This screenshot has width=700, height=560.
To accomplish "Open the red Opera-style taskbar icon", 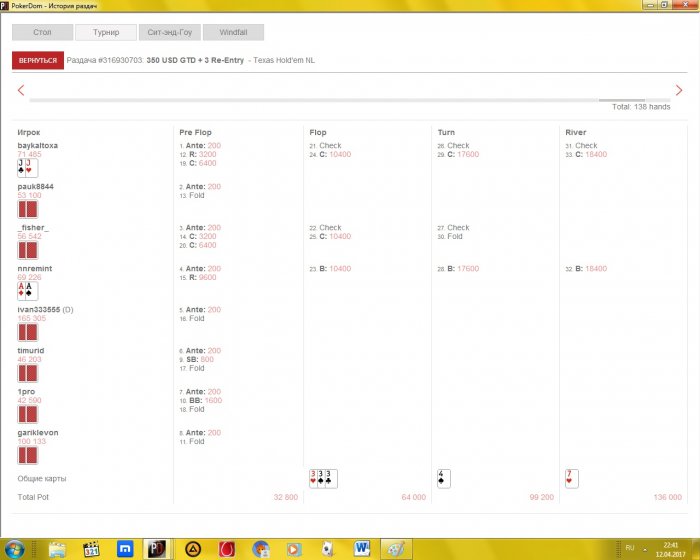I will click(x=227, y=549).
